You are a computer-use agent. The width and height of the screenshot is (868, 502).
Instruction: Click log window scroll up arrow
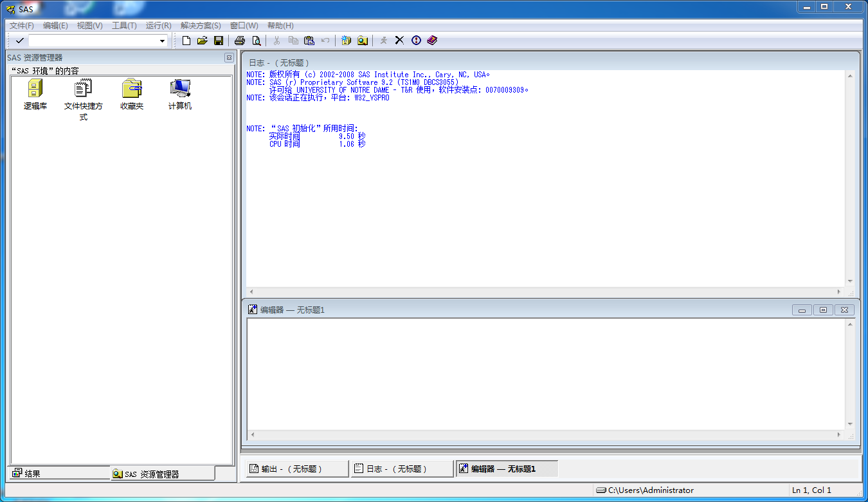[850, 76]
